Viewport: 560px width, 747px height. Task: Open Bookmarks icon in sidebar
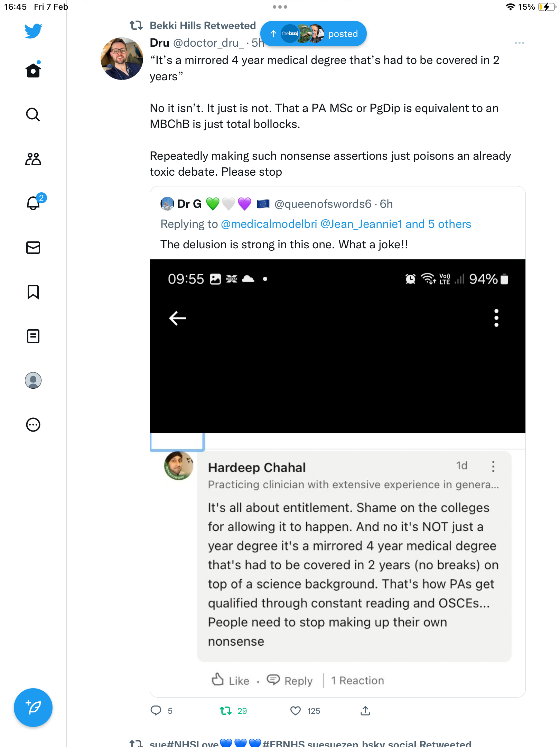33,292
